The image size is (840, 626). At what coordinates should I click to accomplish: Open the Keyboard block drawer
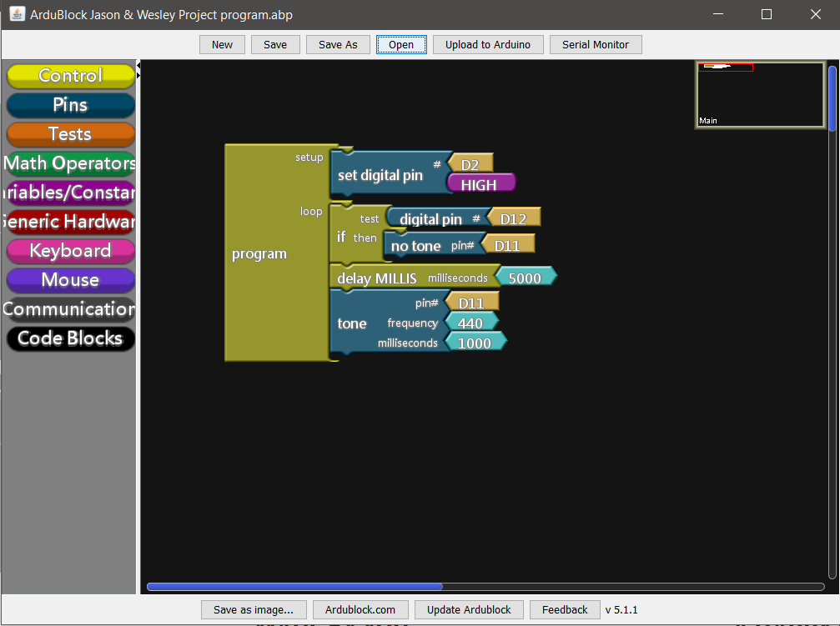[70, 251]
